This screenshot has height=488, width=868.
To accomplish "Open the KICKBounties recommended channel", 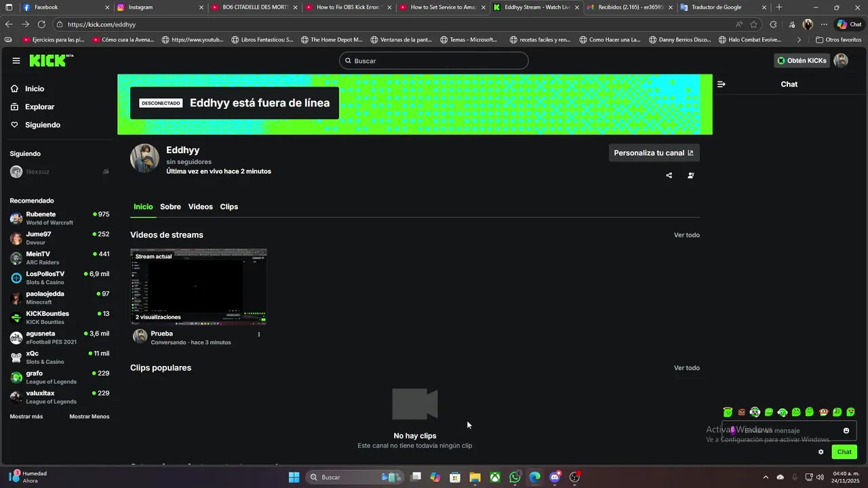I will (60, 317).
